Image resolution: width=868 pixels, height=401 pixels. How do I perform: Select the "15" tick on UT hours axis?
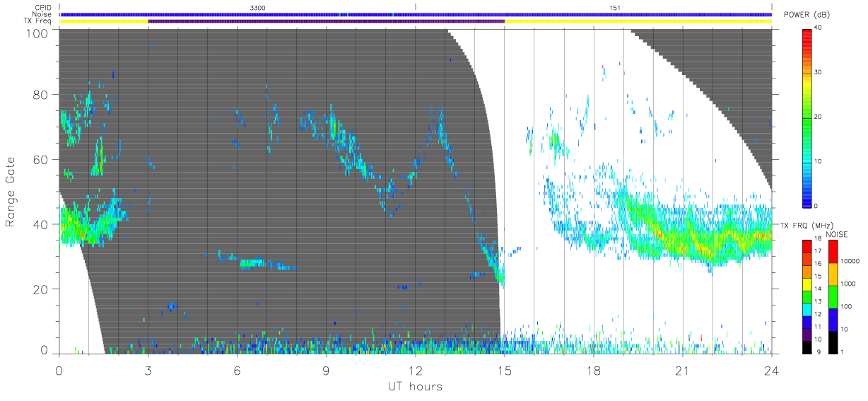pyautogui.click(x=504, y=370)
